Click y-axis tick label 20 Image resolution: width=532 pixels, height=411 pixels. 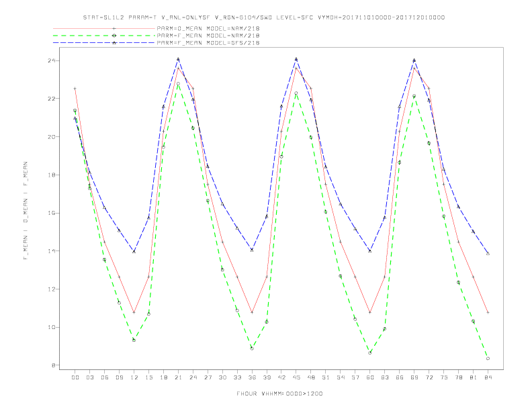(x=52, y=137)
